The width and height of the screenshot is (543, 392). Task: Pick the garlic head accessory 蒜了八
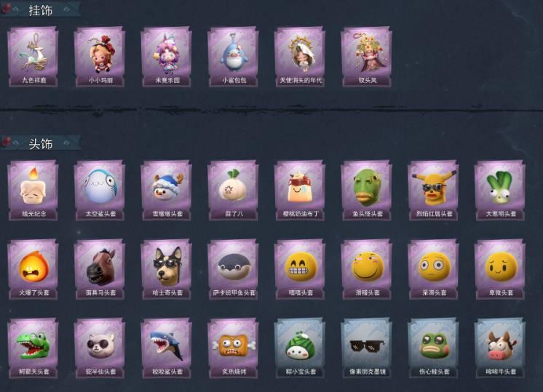[233, 191]
